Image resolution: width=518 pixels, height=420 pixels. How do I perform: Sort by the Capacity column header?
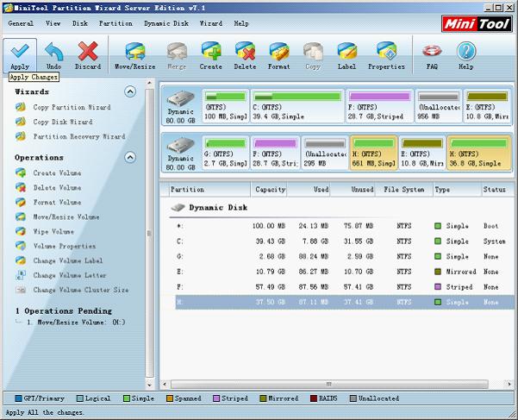(x=269, y=190)
